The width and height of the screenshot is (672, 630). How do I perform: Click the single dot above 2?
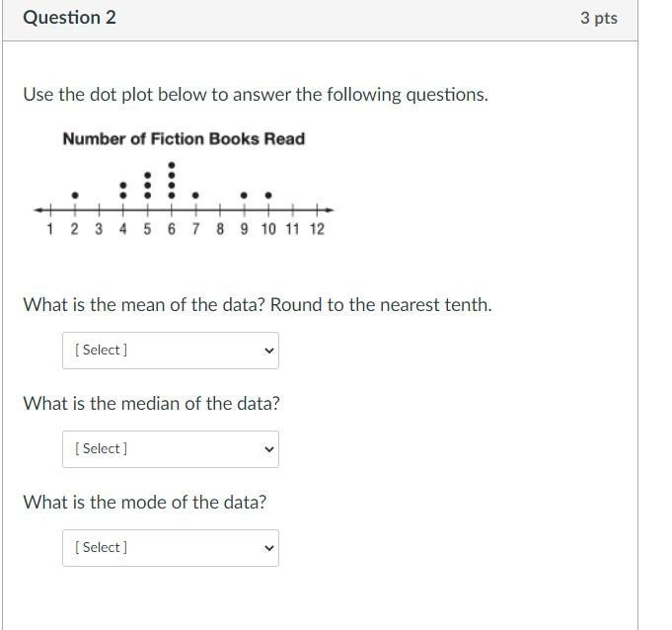[x=75, y=196]
